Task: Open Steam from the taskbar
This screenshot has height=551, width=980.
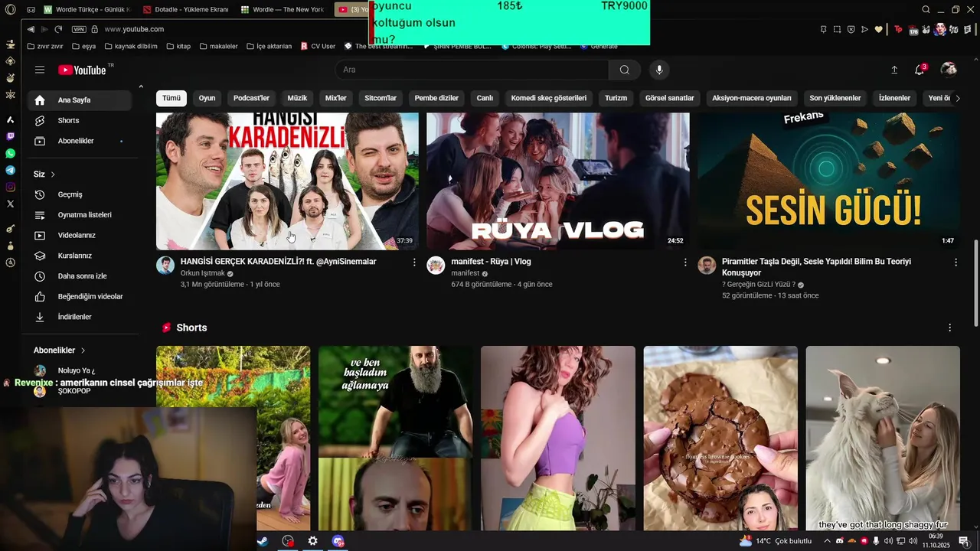Action: (262, 541)
